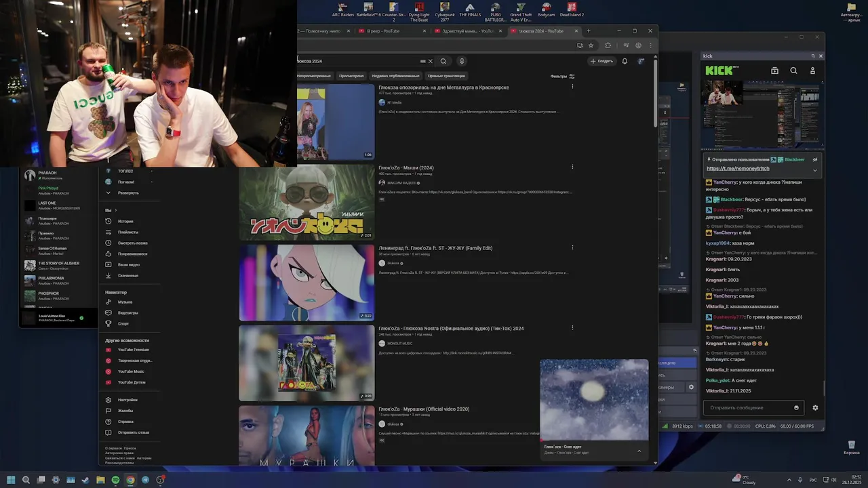Viewport: 868px width, 488px height.
Task: Open YouTube Детям from the sidebar
Action: pyautogui.click(x=131, y=382)
